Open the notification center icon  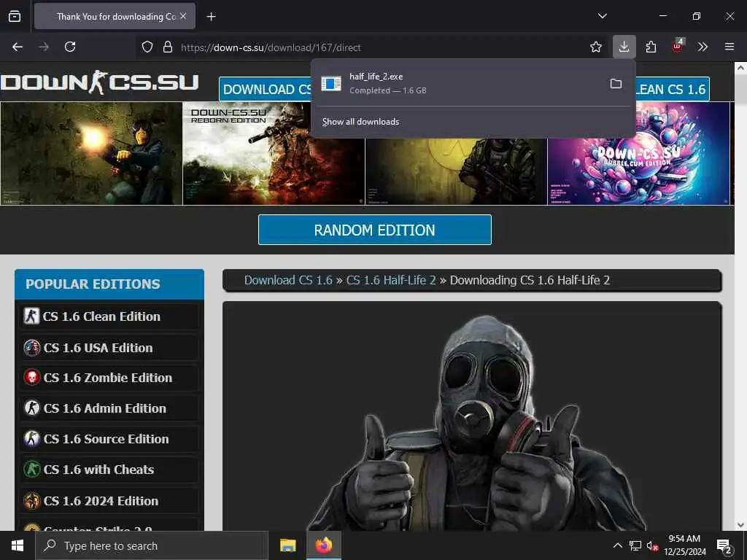pyautogui.click(x=724, y=546)
